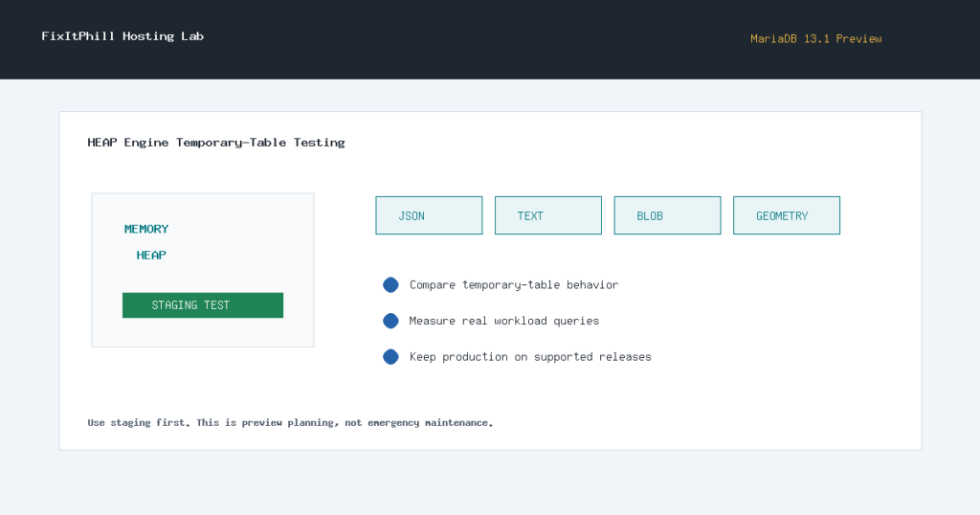Viewport: 980px width, 515px height.
Task: Select the JSON type box
Action: click(429, 215)
